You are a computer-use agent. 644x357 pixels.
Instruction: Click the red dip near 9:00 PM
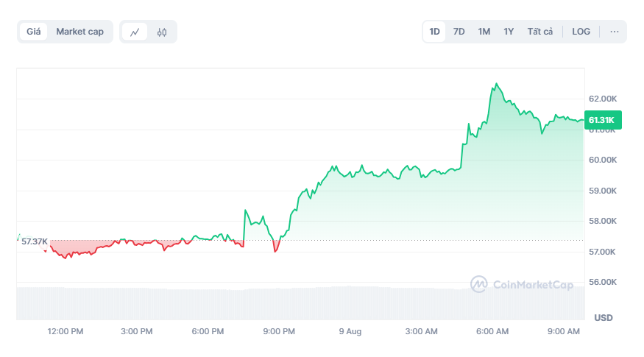coord(275,250)
